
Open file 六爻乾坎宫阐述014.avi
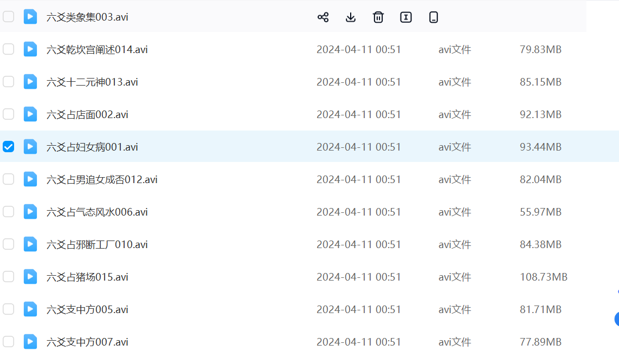[97, 49]
